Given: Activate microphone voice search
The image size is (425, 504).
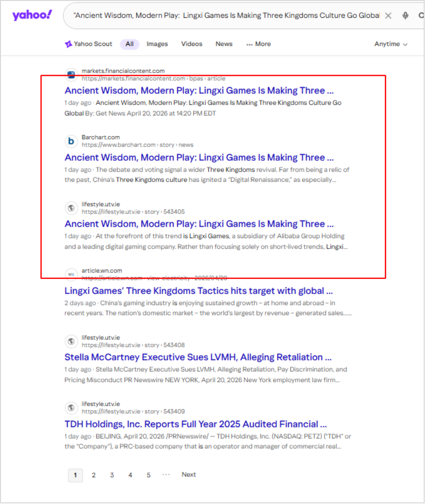Looking at the screenshot, I should tap(406, 16).
